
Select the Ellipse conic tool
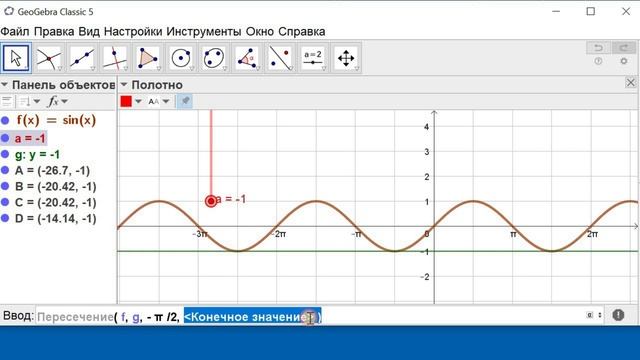click(214, 58)
